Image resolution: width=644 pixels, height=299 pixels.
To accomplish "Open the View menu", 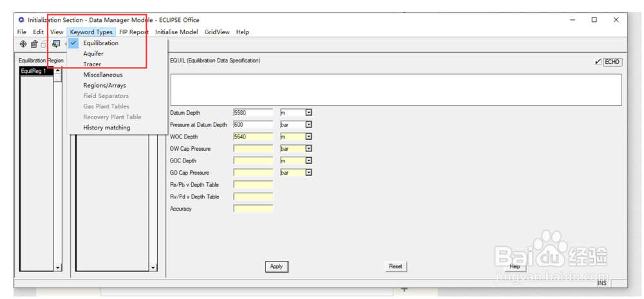I will (x=57, y=32).
